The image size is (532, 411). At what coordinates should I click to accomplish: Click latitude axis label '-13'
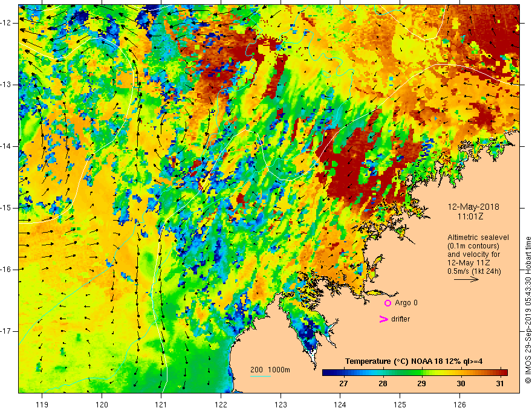tap(7, 85)
